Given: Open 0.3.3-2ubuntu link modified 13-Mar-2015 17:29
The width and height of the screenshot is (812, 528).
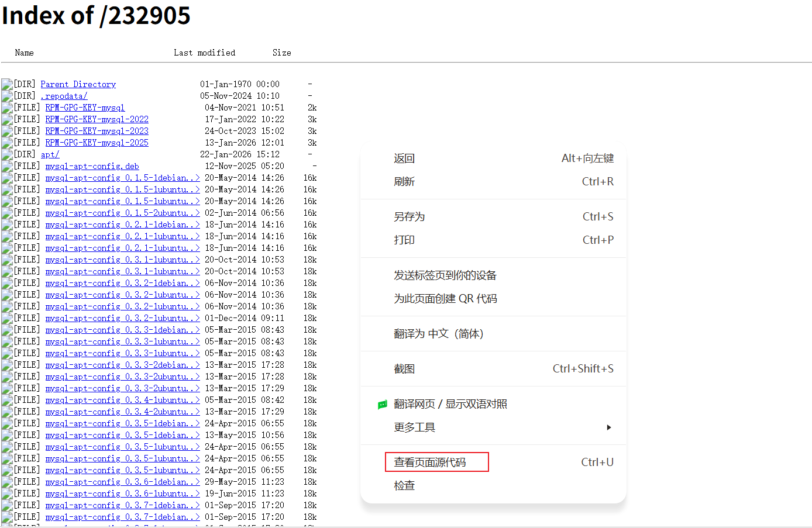Looking at the screenshot, I should 122,388.
